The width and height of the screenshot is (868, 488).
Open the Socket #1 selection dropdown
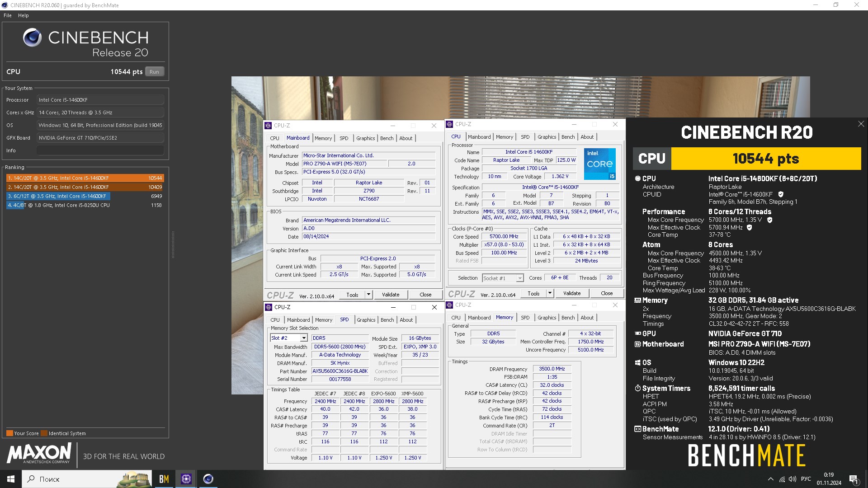[520, 278]
